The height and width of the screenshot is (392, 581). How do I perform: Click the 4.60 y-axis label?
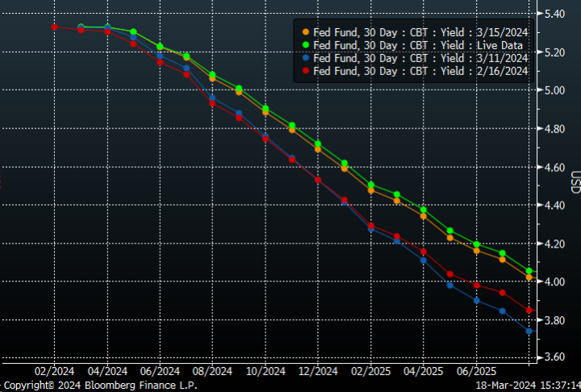[554, 168]
